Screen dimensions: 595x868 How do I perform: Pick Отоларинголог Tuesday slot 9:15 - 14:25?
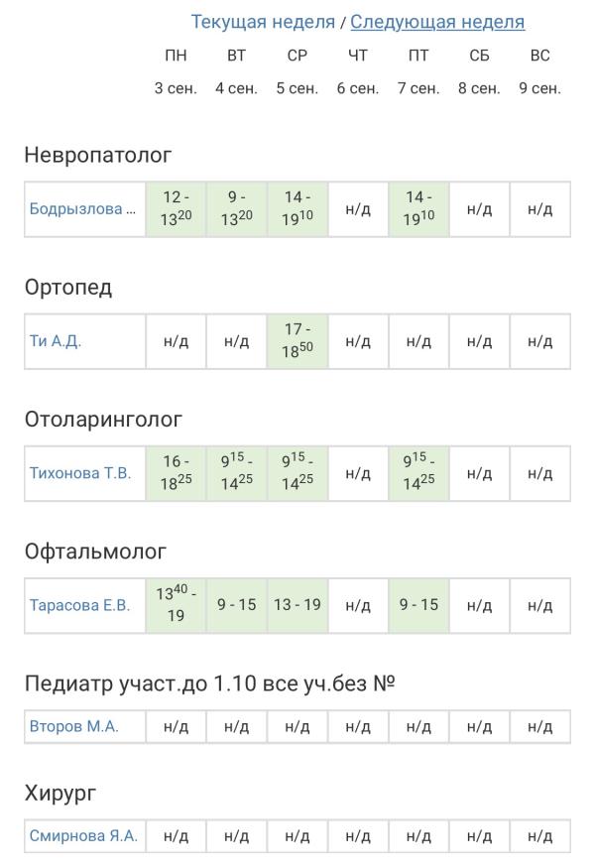(x=236, y=473)
